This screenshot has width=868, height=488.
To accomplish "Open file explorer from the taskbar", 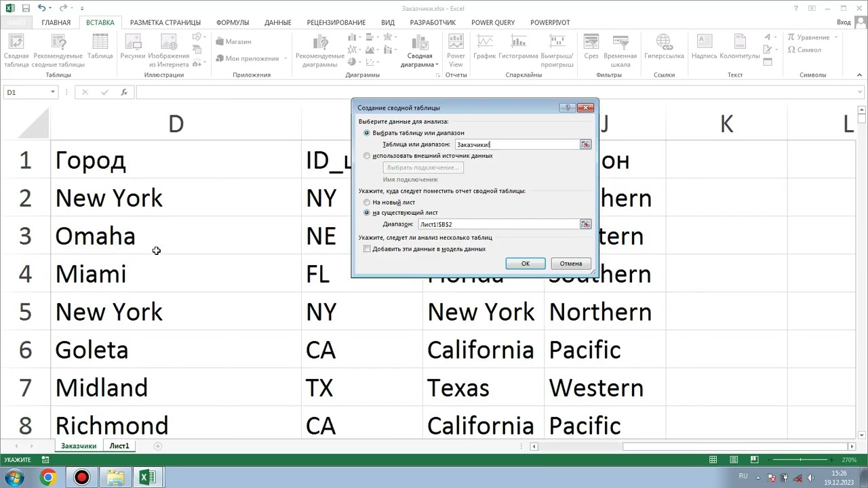I will coord(115,477).
